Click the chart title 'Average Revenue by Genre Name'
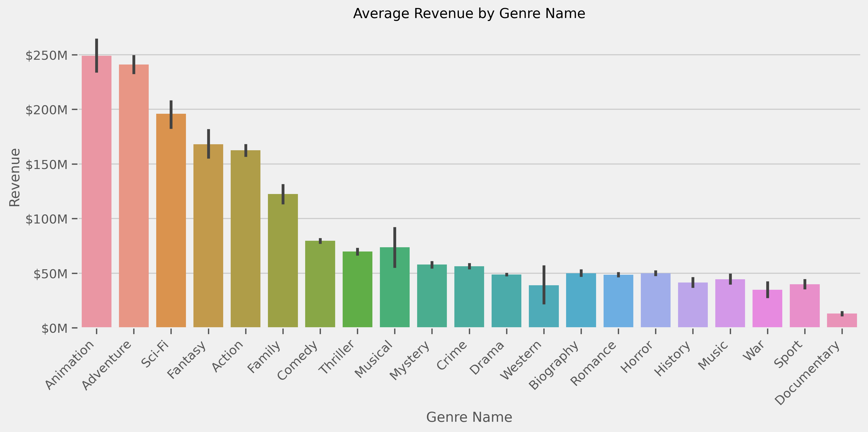This screenshot has height=432, width=868. point(469,13)
